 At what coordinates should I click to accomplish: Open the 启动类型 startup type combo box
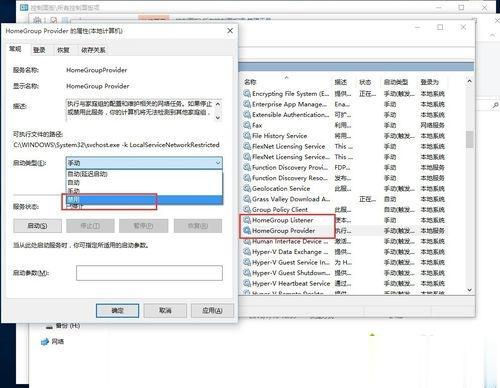pyautogui.click(x=144, y=163)
